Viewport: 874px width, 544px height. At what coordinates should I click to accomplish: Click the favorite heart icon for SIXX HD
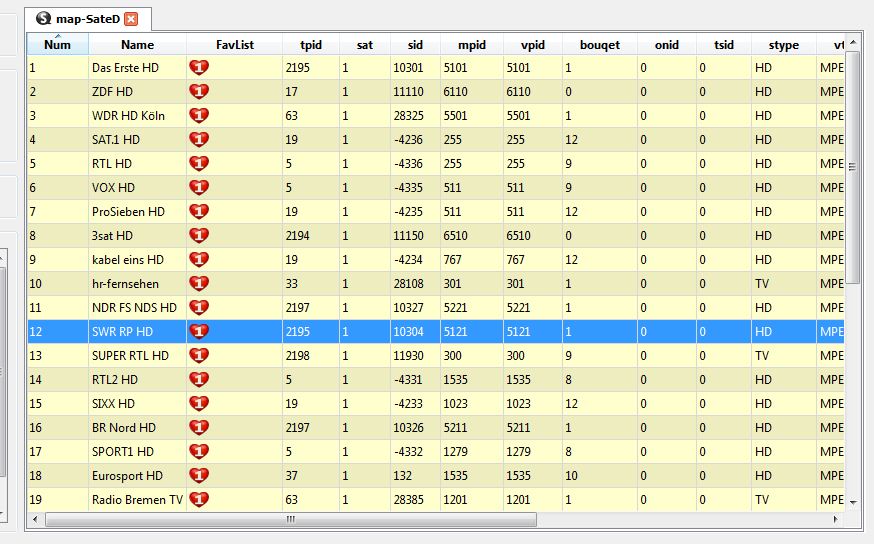tap(199, 403)
